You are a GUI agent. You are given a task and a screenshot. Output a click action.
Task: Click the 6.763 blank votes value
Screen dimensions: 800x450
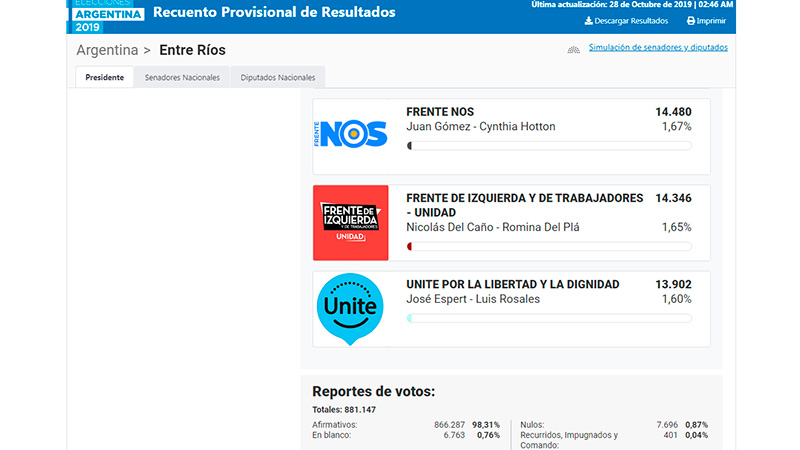pos(454,435)
